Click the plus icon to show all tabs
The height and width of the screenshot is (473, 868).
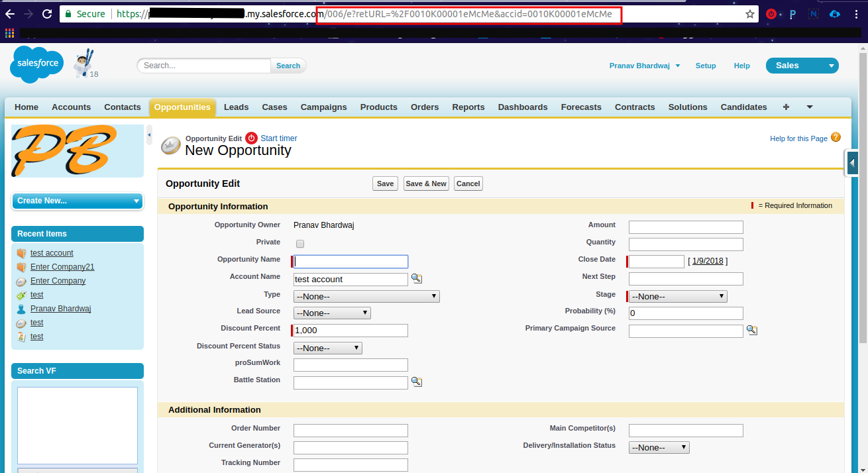pyautogui.click(x=786, y=107)
